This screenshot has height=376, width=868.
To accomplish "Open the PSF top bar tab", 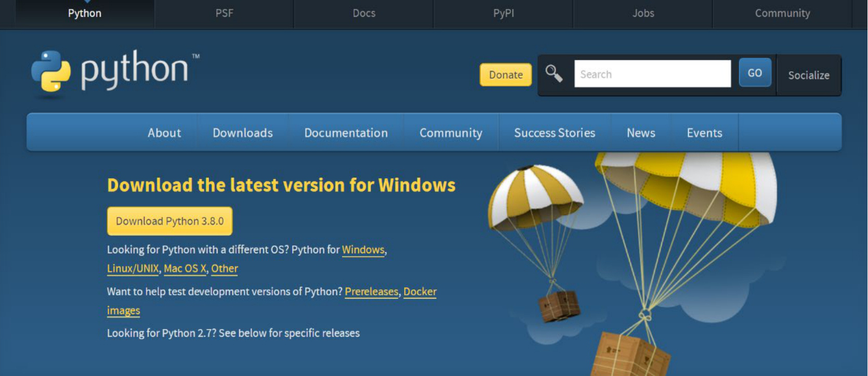I will coord(225,14).
